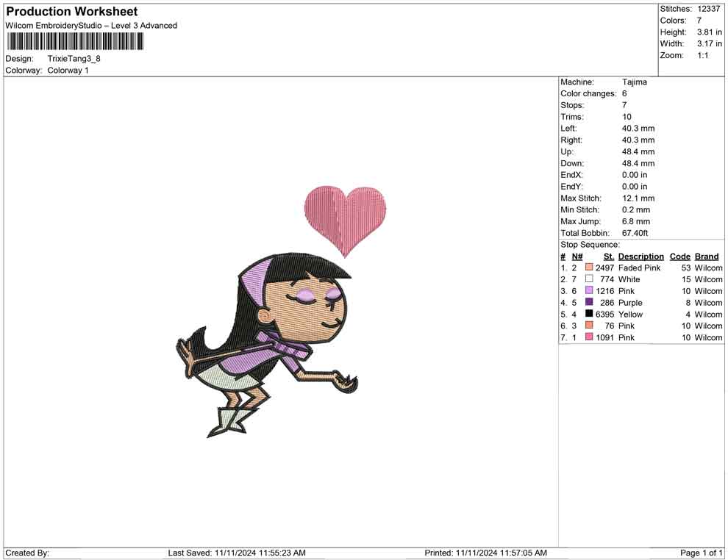Click the 'Last Saved: 11/11/2024 11:55:23 AM' text
The image size is (728, 560).
click(237, 553)
